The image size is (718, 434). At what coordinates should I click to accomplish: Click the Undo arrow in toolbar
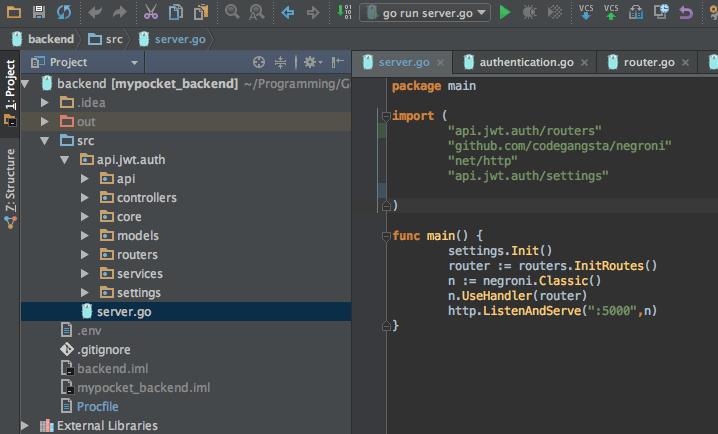95,13
